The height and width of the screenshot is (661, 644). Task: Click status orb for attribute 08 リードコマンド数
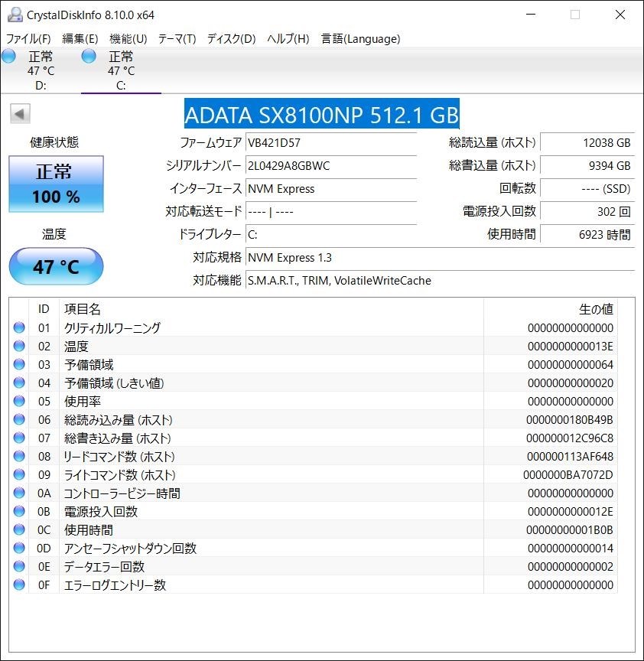19,456
